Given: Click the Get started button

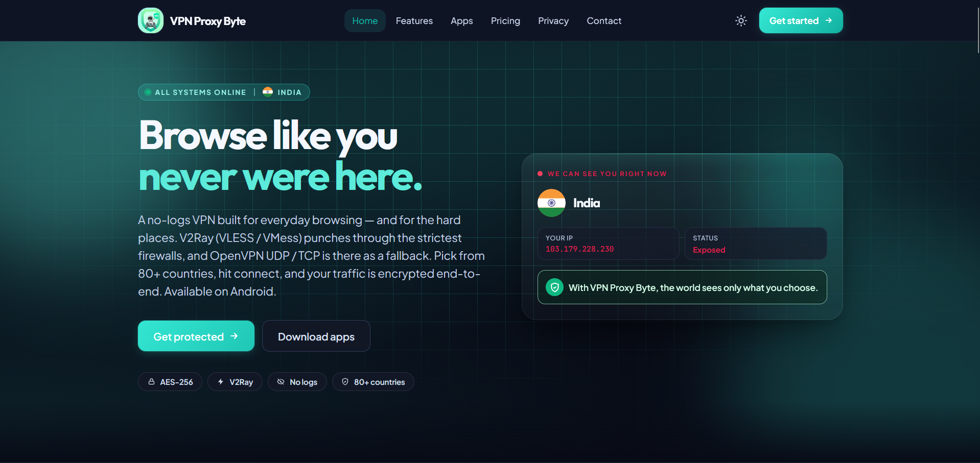Looking at the screenshot, I should (801, 20).
